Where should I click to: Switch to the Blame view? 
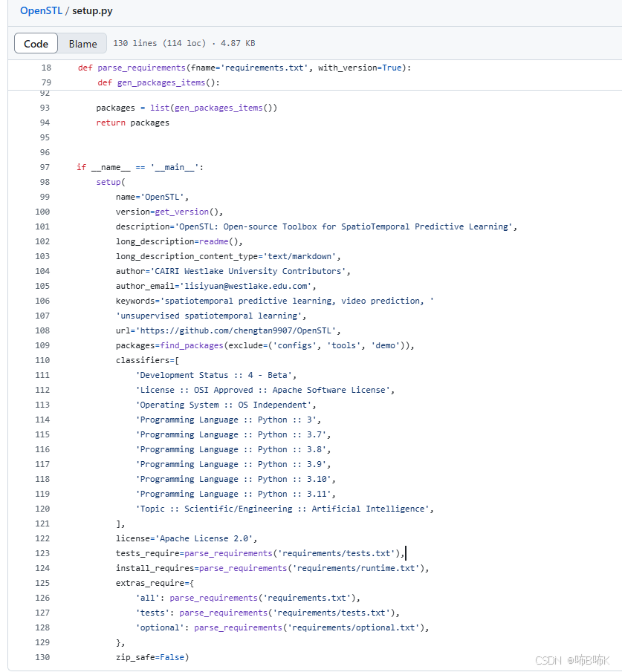click(83, 43)
